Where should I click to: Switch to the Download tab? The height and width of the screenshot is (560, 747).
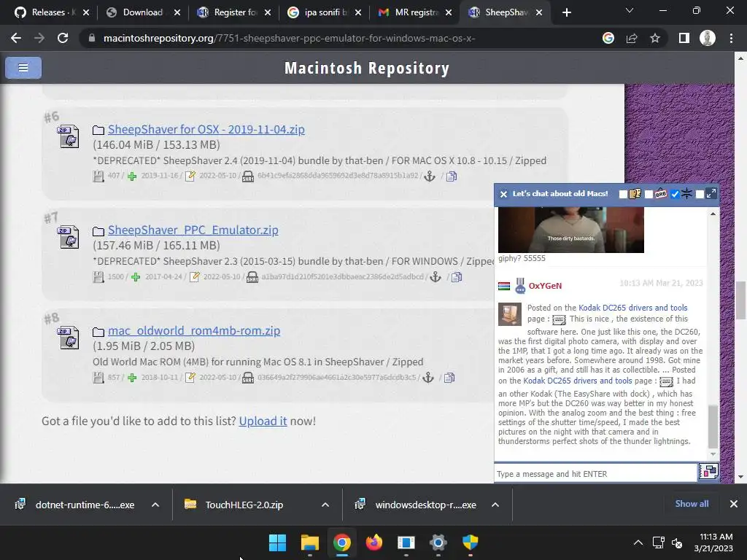[x=144, y=12]
